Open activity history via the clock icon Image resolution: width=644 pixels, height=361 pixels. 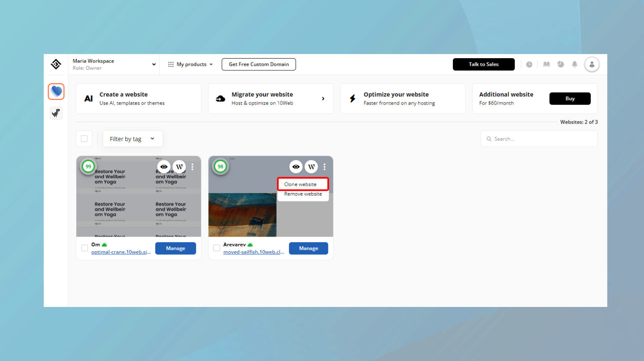(x=529, y=64)
